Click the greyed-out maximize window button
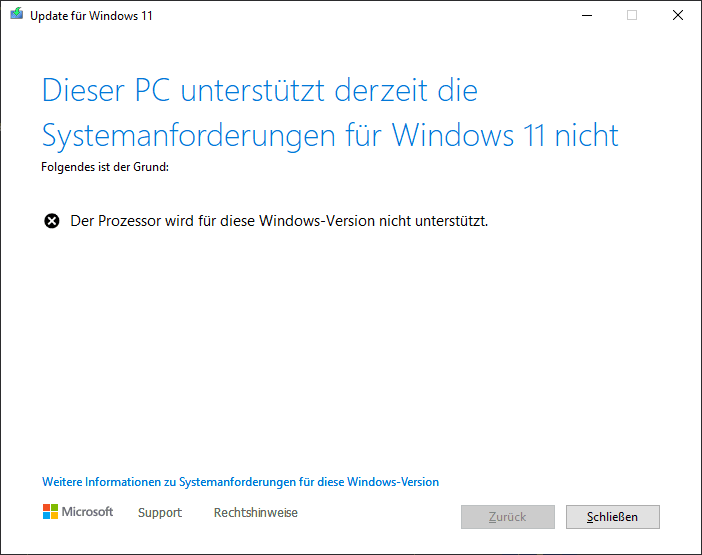This screenshot has width=702, height=555. [632, 15]
